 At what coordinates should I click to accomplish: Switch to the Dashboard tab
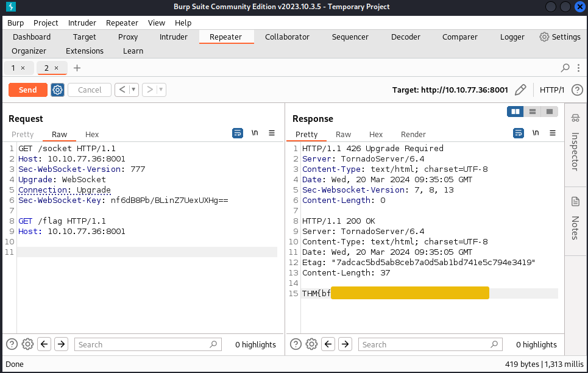click(x=32, y=37)
